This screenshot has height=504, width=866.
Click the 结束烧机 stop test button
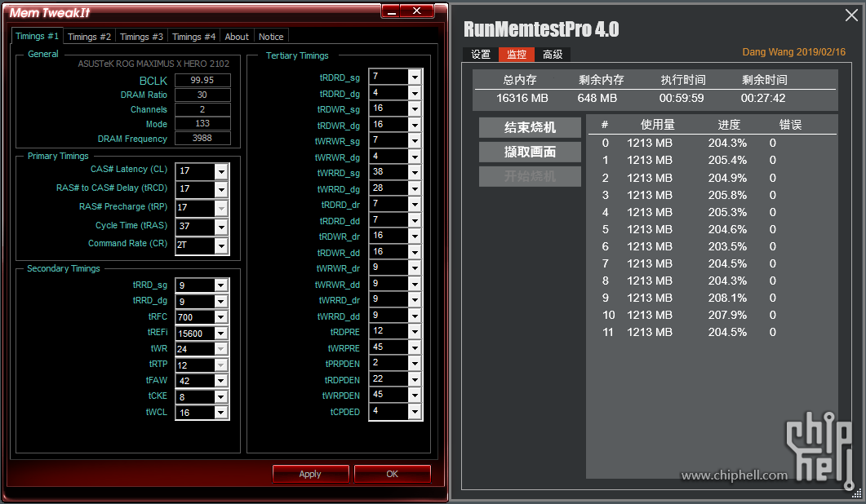click(x=530, y=128)
